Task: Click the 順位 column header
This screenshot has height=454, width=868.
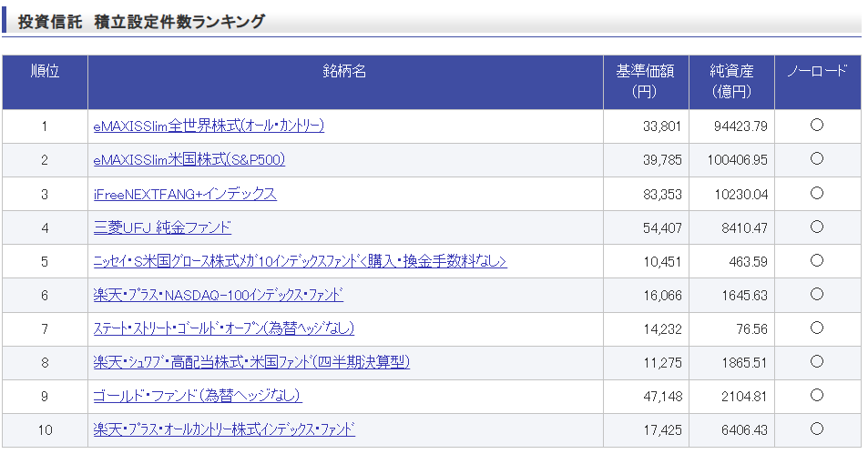Action: pyautogui.click(x=45, y=72)
